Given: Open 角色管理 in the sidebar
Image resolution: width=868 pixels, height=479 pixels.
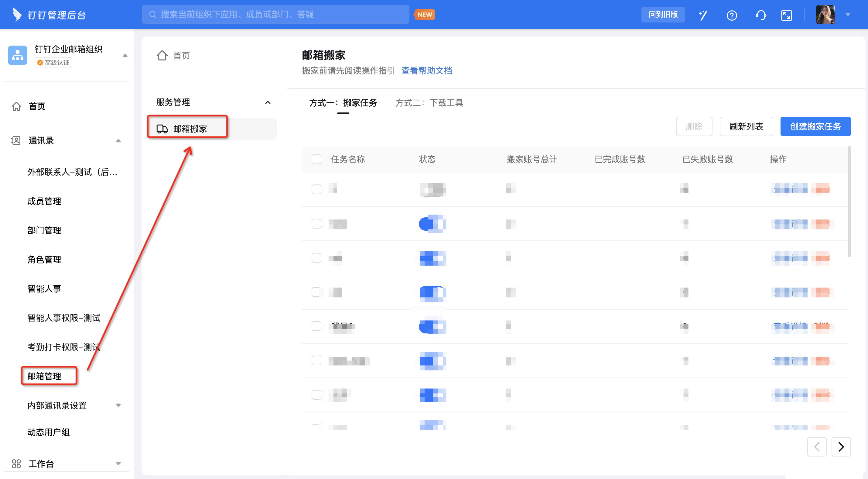Looking at the screenshot, I should (x=44, y=260).
